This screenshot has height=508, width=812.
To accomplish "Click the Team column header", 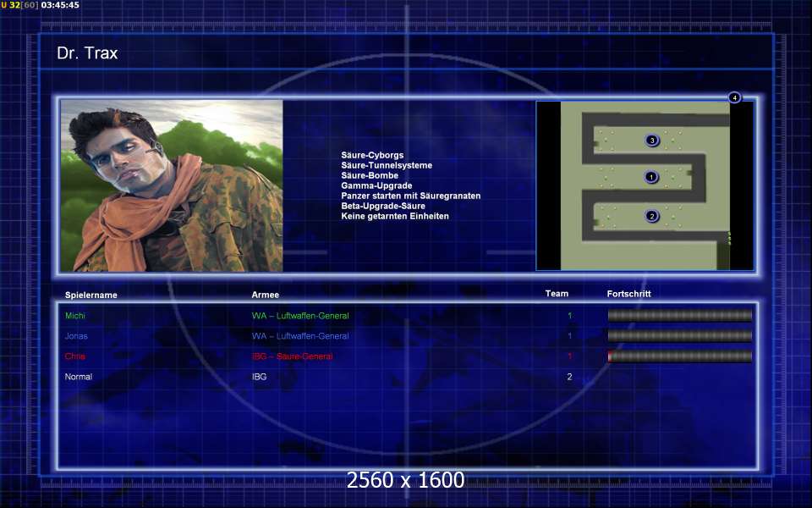I will pyautogui.click(x=557, y=294).
